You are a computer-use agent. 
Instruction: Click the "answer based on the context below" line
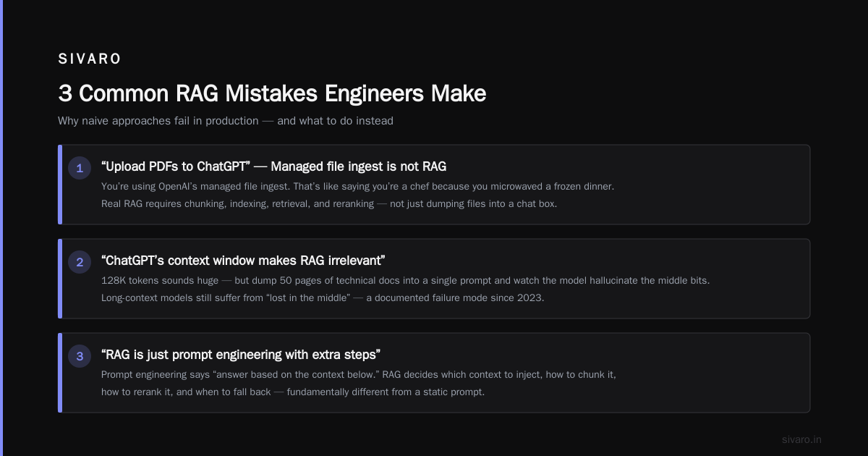(359, 374)
